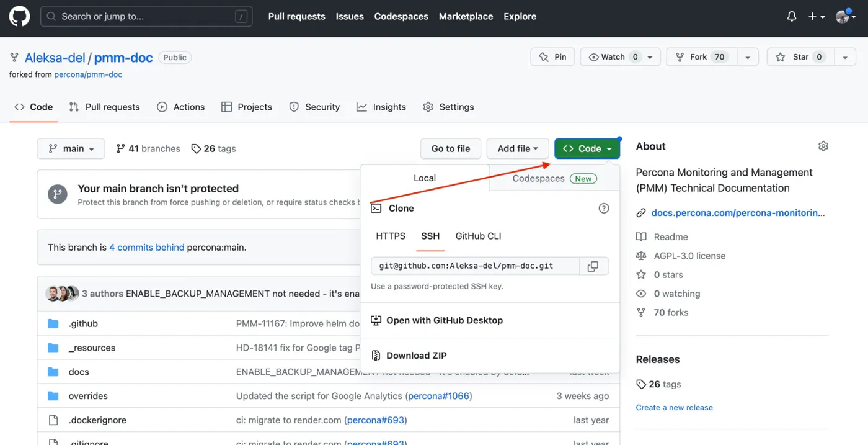The width and height of the screenshot is (868, 445).
Task: Expand the Fork options arrow
Action: (748, 57)
